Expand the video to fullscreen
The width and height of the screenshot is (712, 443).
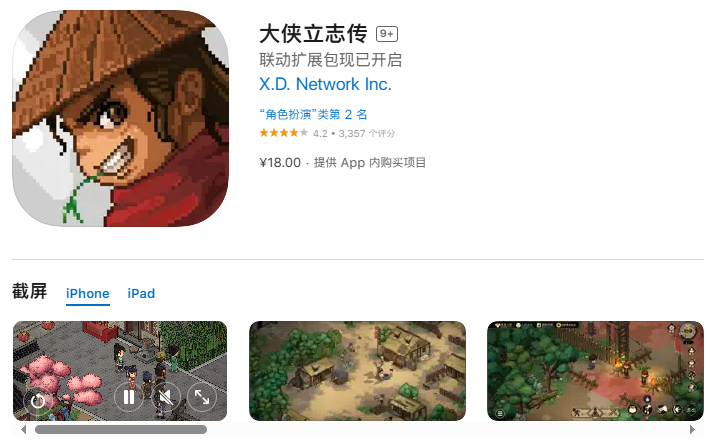click(202, 397)
